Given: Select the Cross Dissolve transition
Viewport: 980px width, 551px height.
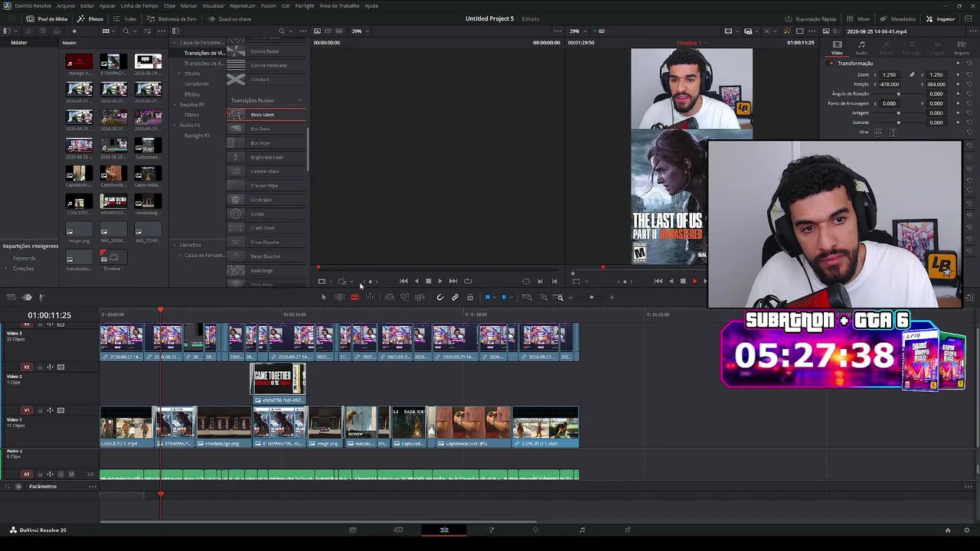Looking at the screenshot, I should [266, 242].
